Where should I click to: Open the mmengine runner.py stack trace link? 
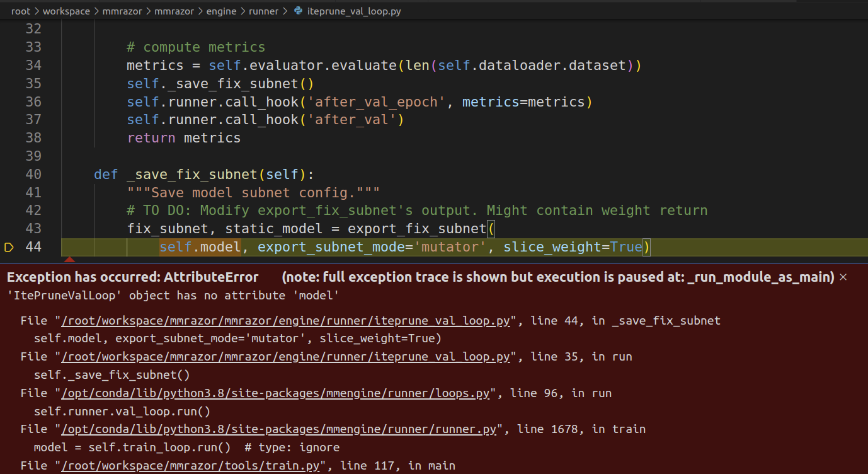(x=277, y=429)
